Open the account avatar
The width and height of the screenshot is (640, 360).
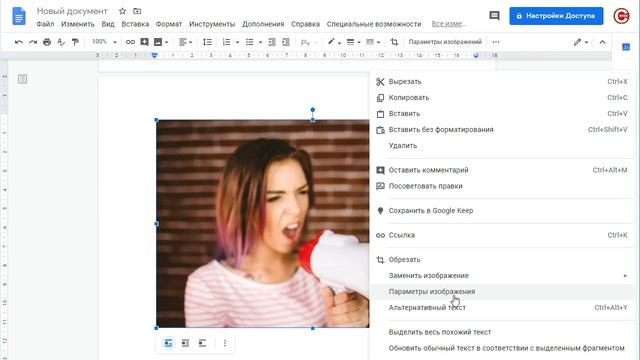click(621, 16)
